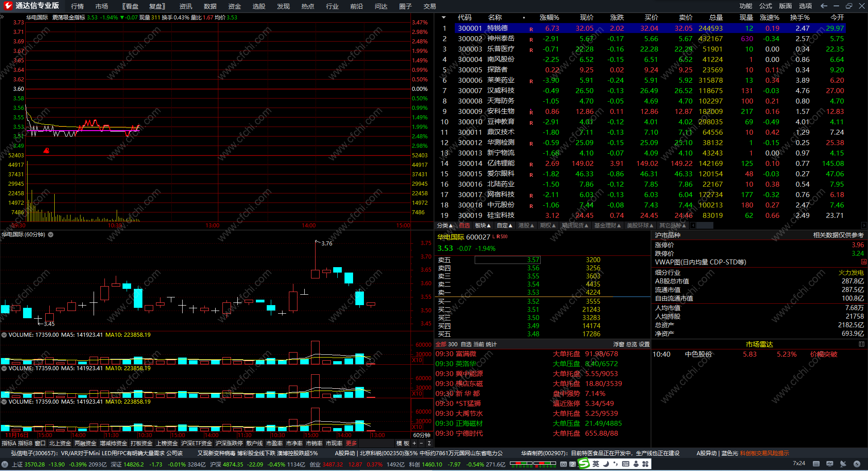Click the Sogou input method S icon
Viewport: 868px width, 471px height.
click(584, 464)
